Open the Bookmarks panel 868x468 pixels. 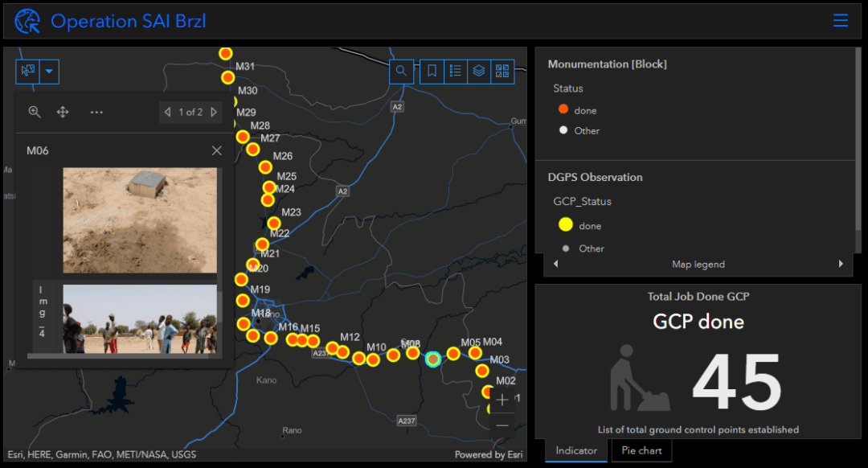coord(431,72)
